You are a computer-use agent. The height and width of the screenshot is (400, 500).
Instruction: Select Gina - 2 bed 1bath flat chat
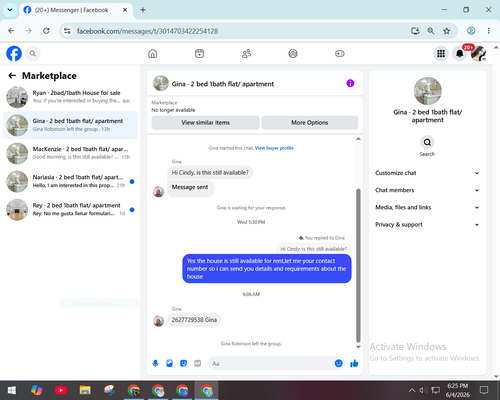[70, 125]
